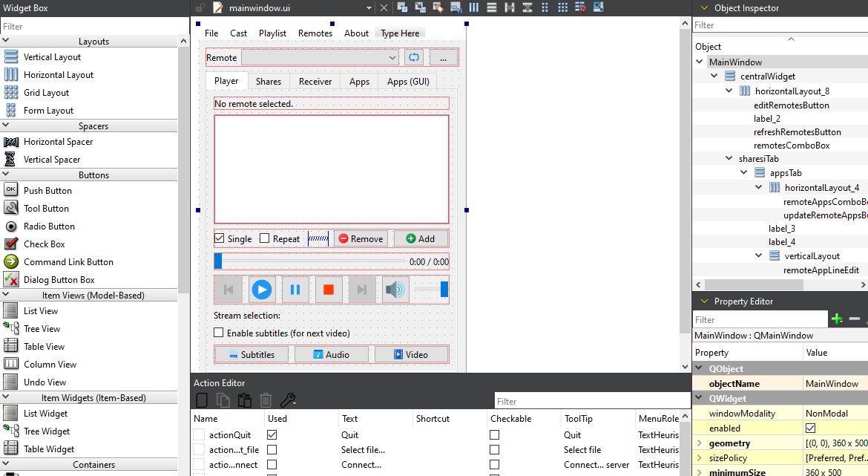Image resolution: width=868 pixels, height=476 pixels.
Task: Open the Remote combo box dropdown
Action: [x=392, y=57]
